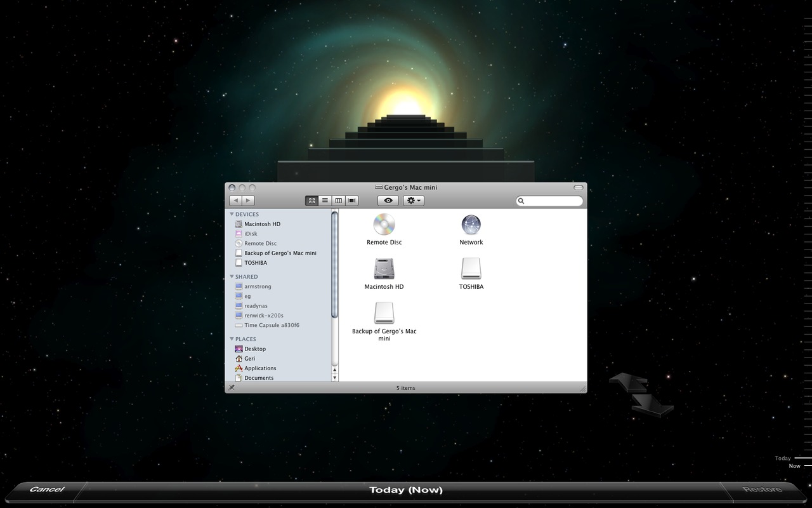Switch to list view
This screenshot has width=812, height=508.
325,201
